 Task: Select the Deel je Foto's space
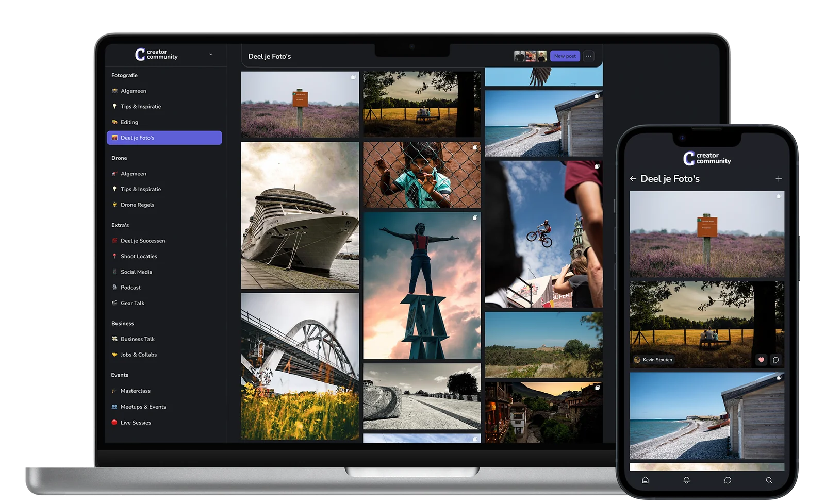(x=164, y=138)
